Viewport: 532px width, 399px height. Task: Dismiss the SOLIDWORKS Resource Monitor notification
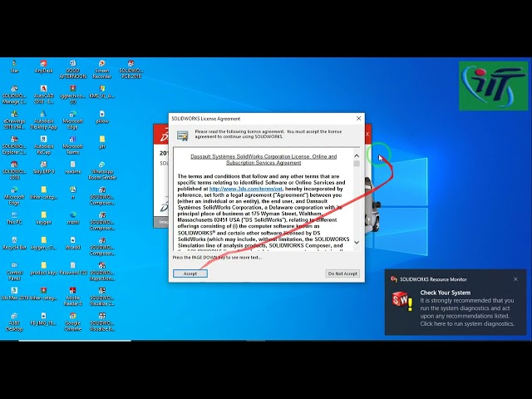pos(515,279)
